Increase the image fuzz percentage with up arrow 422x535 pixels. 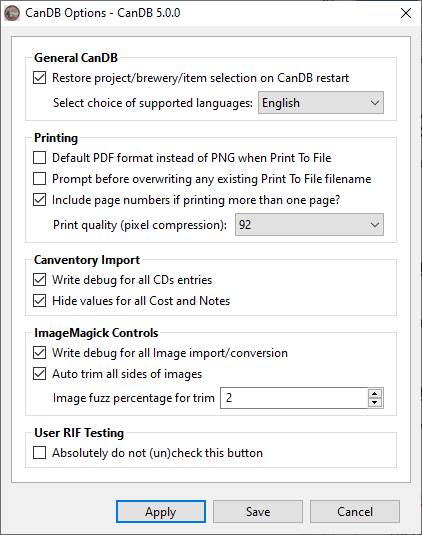375,394
